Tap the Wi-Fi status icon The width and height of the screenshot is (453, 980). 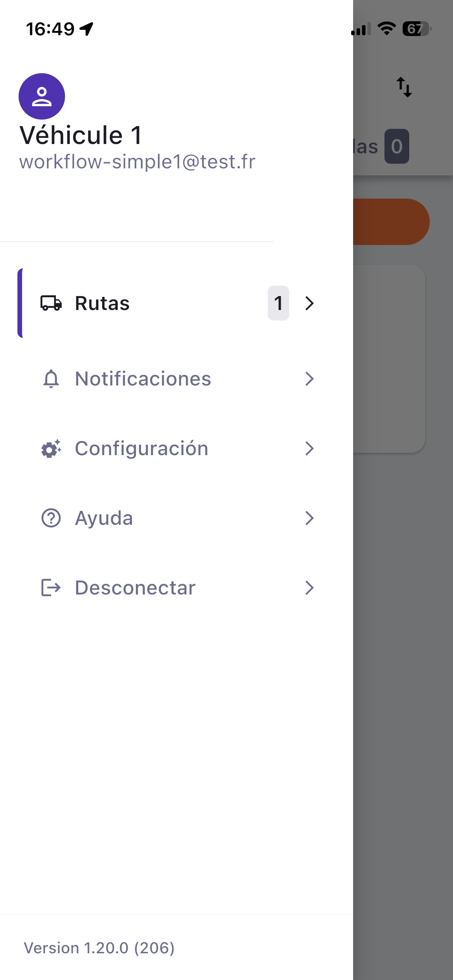click(386, 29)
